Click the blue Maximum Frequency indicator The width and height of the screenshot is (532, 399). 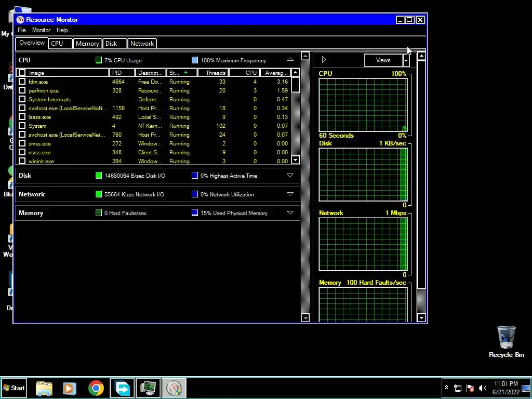195,60
